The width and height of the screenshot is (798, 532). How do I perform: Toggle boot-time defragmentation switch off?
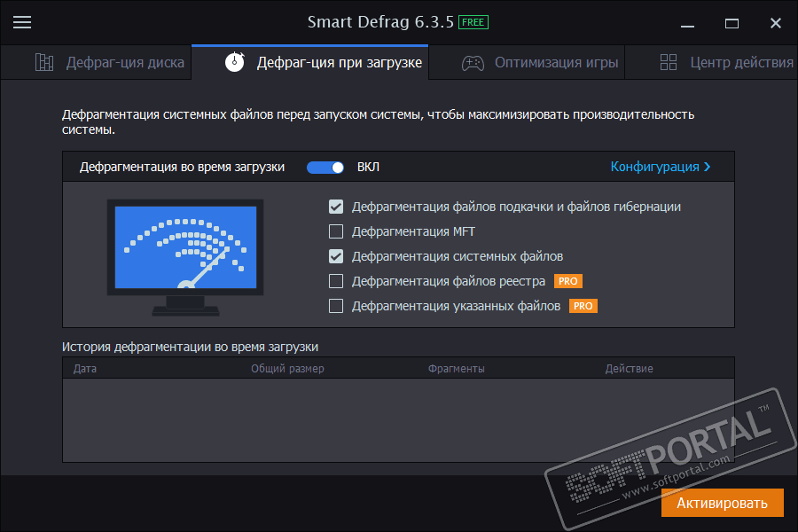coord(325,168)
